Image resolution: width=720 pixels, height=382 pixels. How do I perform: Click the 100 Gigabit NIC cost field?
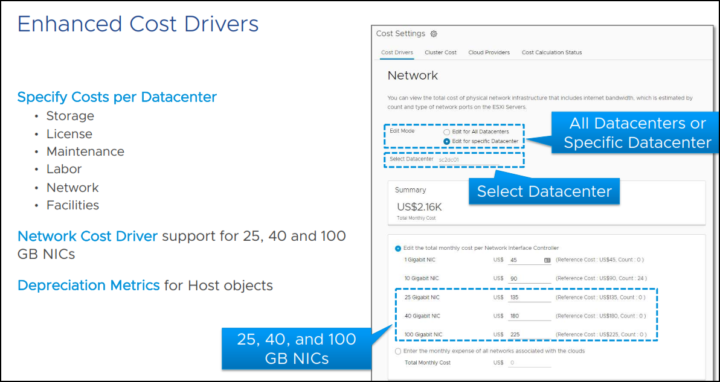point(529,335)
